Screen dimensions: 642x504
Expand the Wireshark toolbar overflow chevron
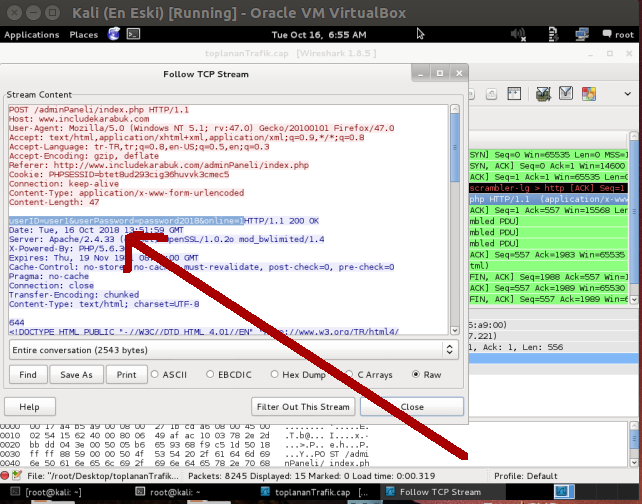click(627, 94)
